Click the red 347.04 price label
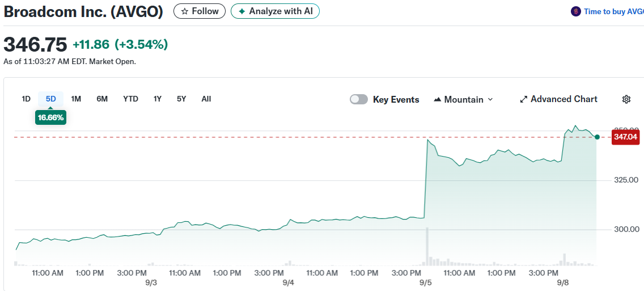Screen dimensions: 644x291 tap(626, 137)
